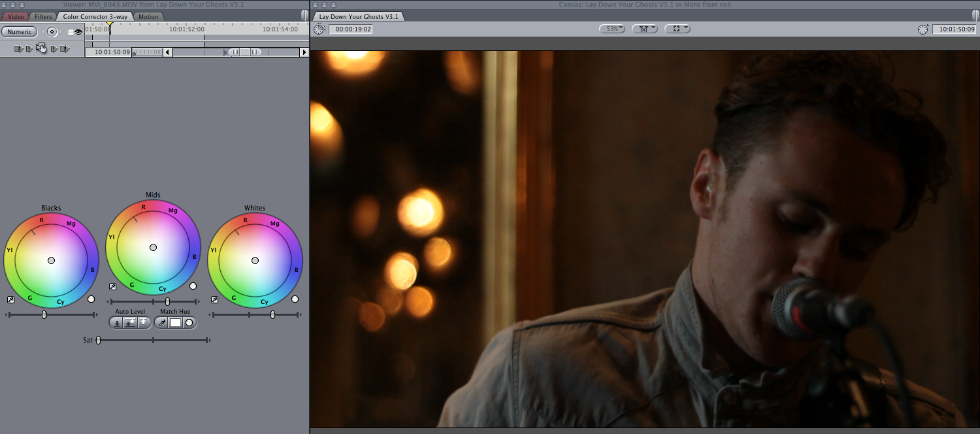
Task: Click the Match Hue reset circle button
Action: (189, 322)
